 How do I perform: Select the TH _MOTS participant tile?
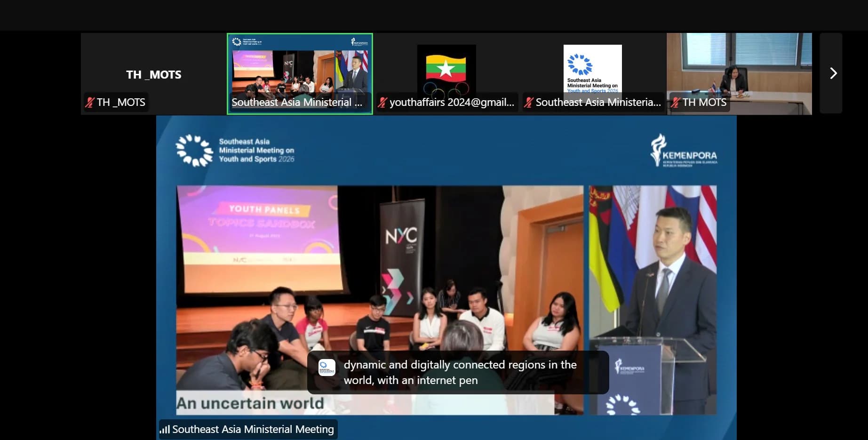(154, 74)
